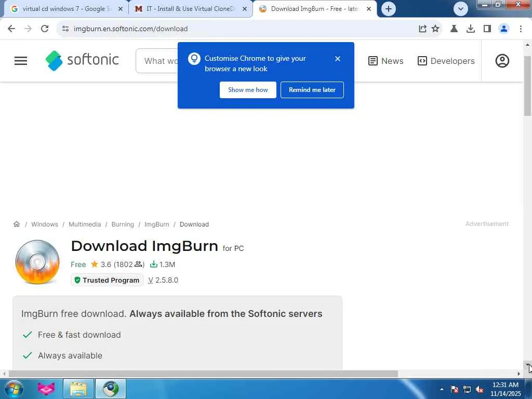The height and width of the screenshot is (399, 532).
Task: Open the Chrome downloads icon
Action: pyautogui.click(x=470, y=29)
